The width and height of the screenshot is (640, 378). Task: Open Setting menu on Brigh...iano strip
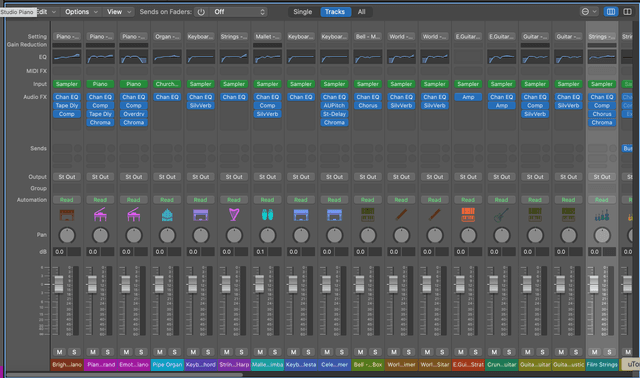point(67,36)
